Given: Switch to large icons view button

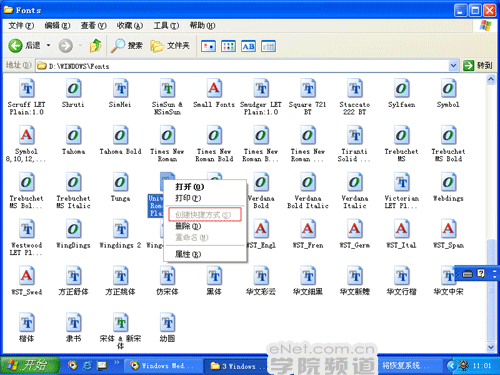Looking at the screenshot, I should (208, 46).
